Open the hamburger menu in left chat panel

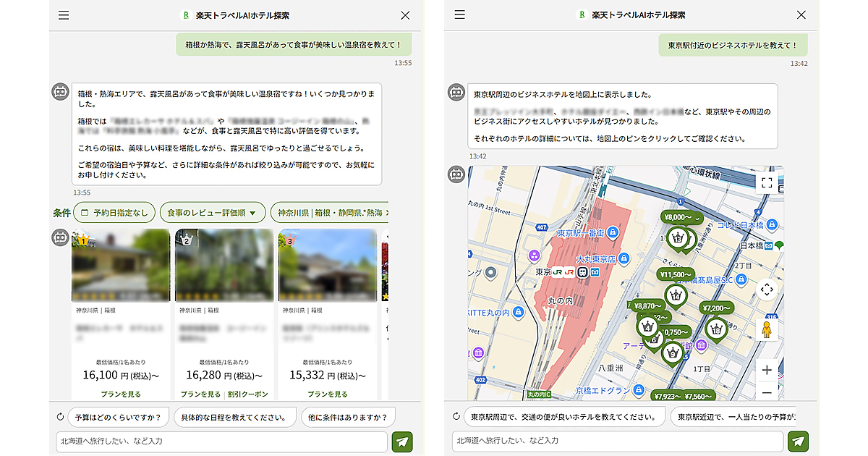(x=64, y=15)
